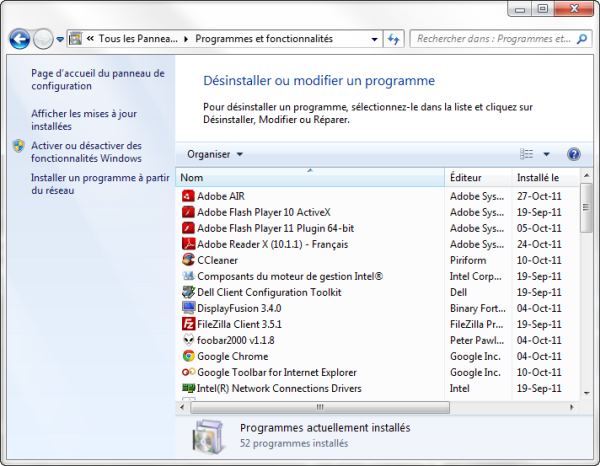Image resolution: width=600 pixels, height=466 pixels.
Task: Open the Organiser dropdown menu
Action: [215, 154]
